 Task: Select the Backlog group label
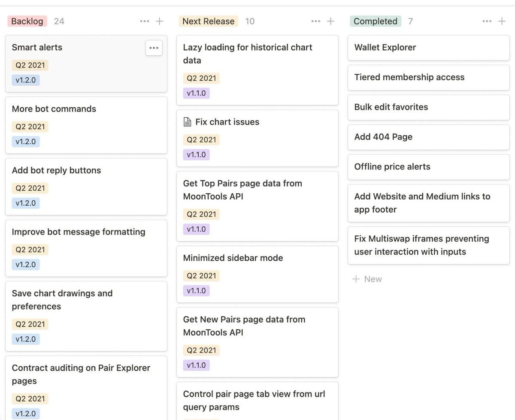click(x=27, y=21)
